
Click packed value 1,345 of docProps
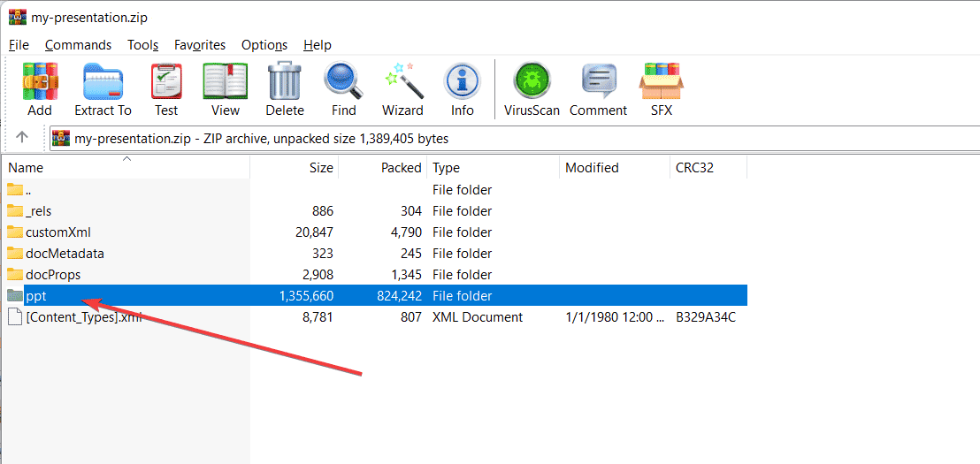pyautogui.click(x=405, y=275)
